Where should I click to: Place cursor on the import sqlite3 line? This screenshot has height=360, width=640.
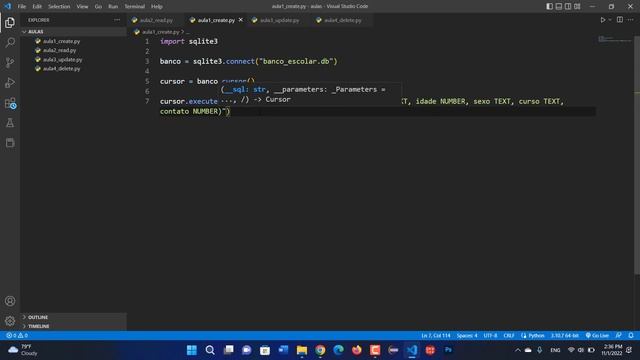pos(189,41)
